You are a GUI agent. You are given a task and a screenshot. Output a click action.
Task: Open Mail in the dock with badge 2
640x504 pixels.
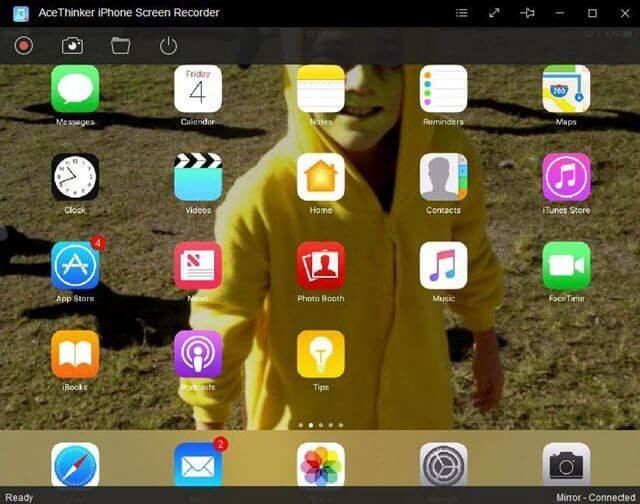[198, 464]
